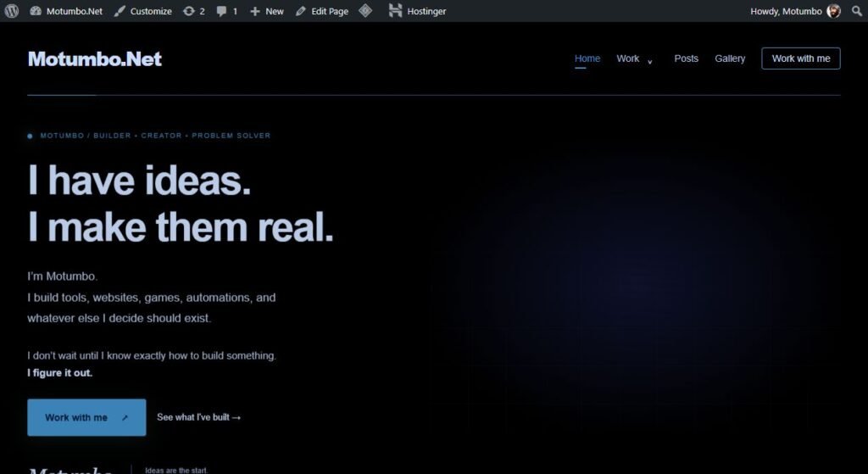
Task: Click the BUILDER • CREATOR • PROBLEM SOLVER tagline
Action: [182, 135]
